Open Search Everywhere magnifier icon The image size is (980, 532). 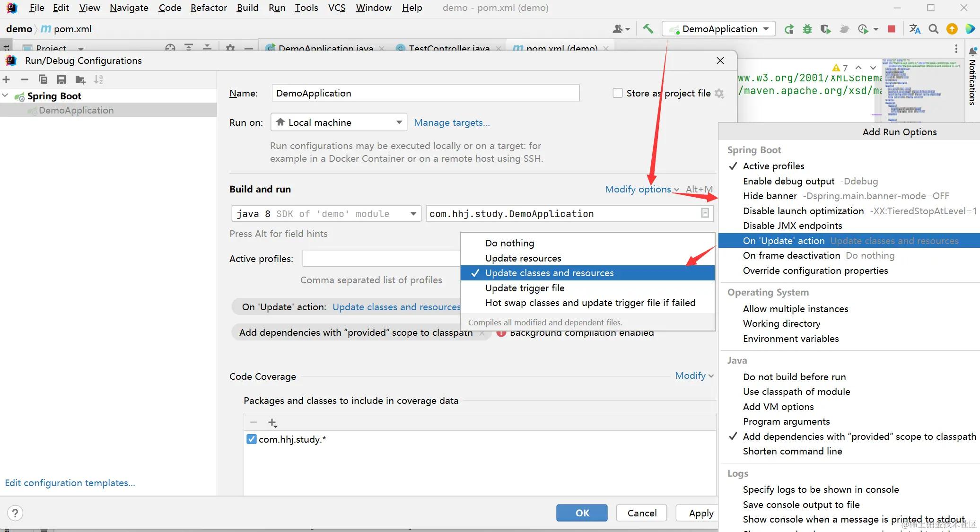(x=933, y=29)
